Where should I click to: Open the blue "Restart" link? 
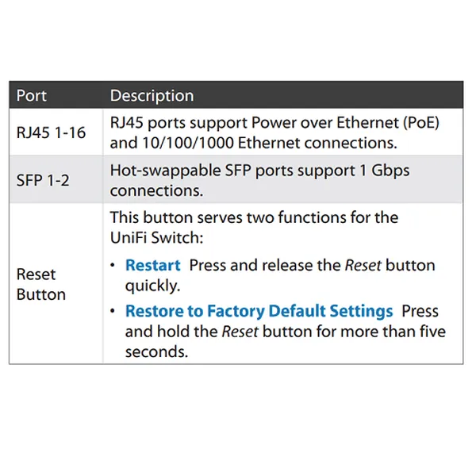[x=153, y=265]
